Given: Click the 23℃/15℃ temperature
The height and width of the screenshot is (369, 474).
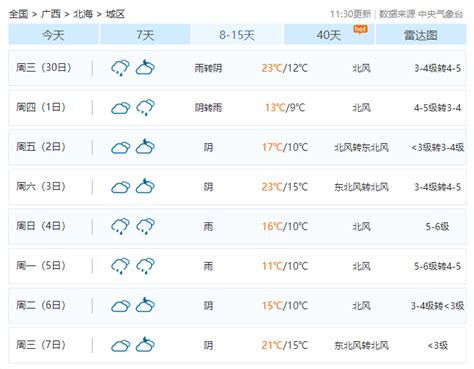Looking at the screenshot, I should 285,187.
